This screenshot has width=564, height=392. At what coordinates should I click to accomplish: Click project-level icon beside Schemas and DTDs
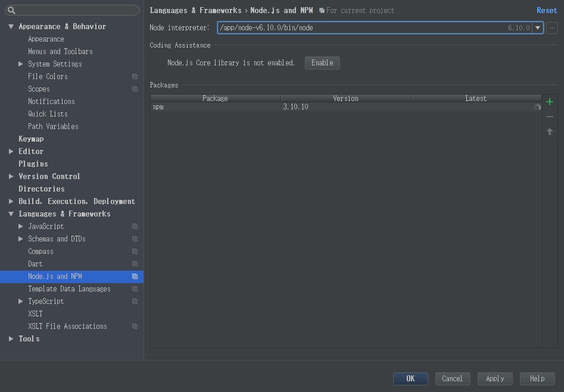(135, 239)
